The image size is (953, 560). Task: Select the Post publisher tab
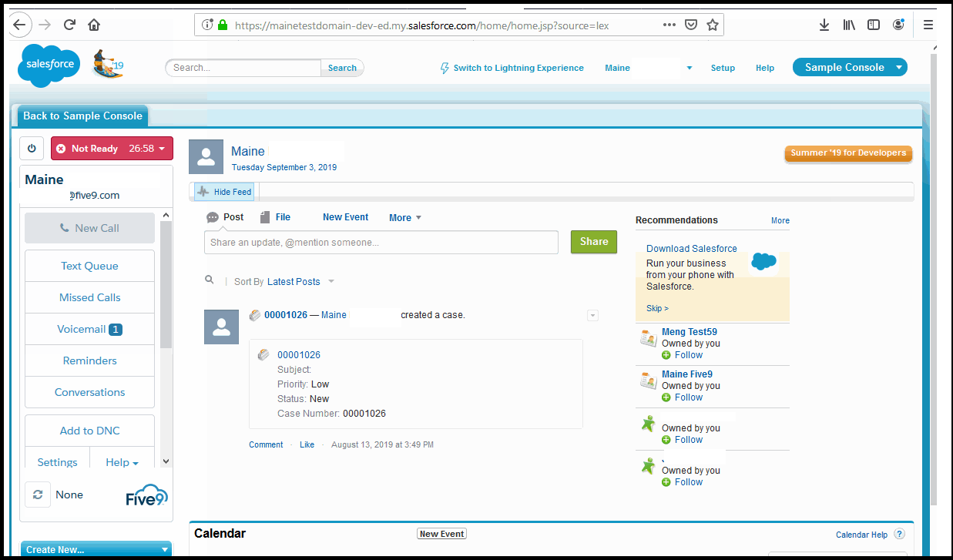(225, 217)
